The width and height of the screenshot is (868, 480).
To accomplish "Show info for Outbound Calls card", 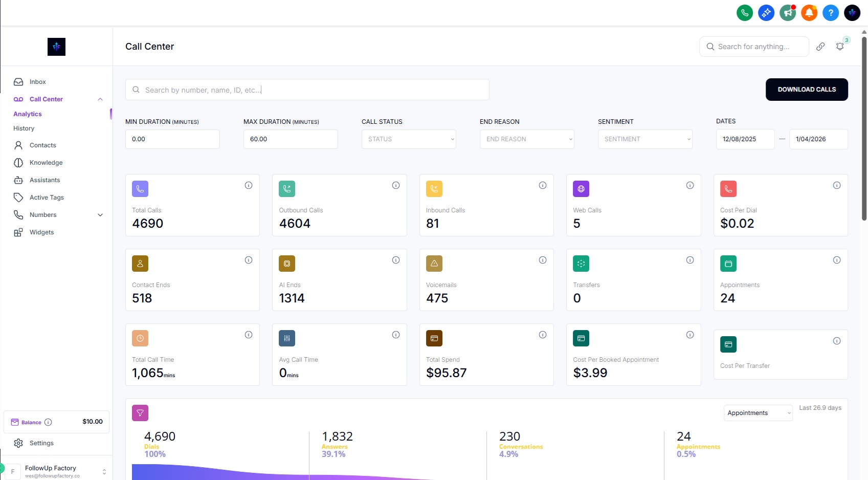I will (396, 185).
